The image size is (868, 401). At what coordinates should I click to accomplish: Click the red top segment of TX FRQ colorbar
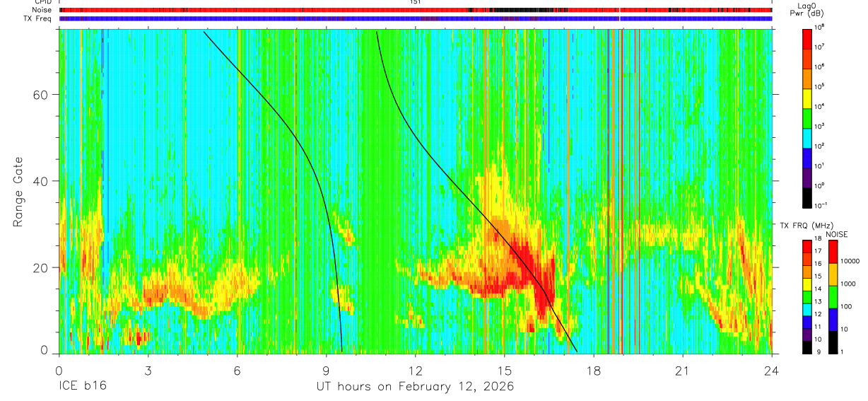coord(807,247)
